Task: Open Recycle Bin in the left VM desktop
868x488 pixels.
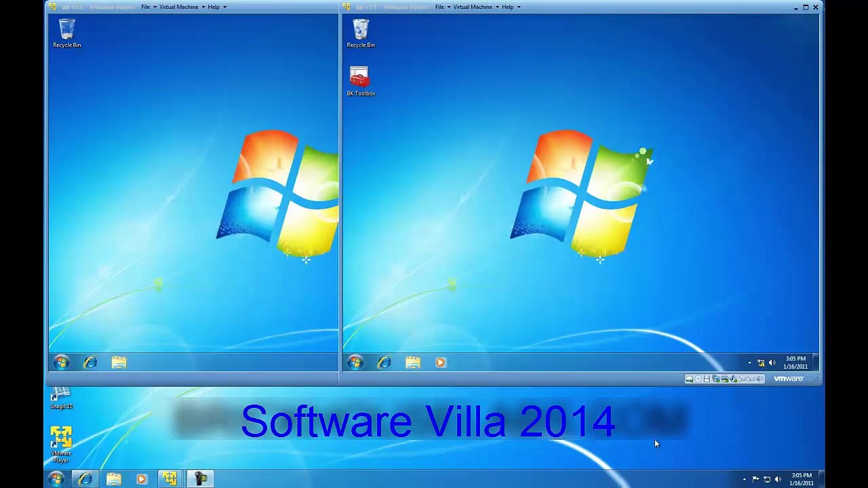Action: [x=66, y=33]
